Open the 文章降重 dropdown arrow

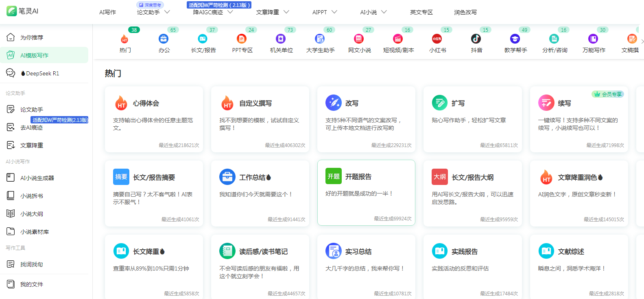click(x=286, y=12)
